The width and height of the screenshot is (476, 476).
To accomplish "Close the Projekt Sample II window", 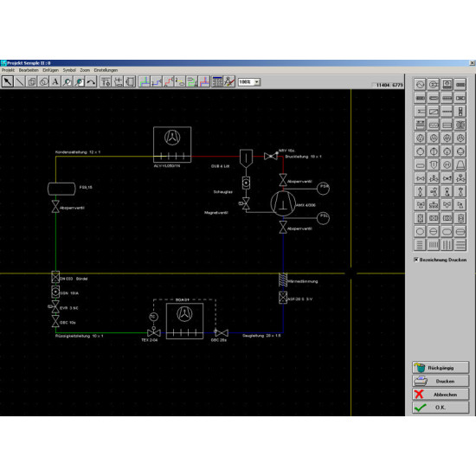I will 472,63.
